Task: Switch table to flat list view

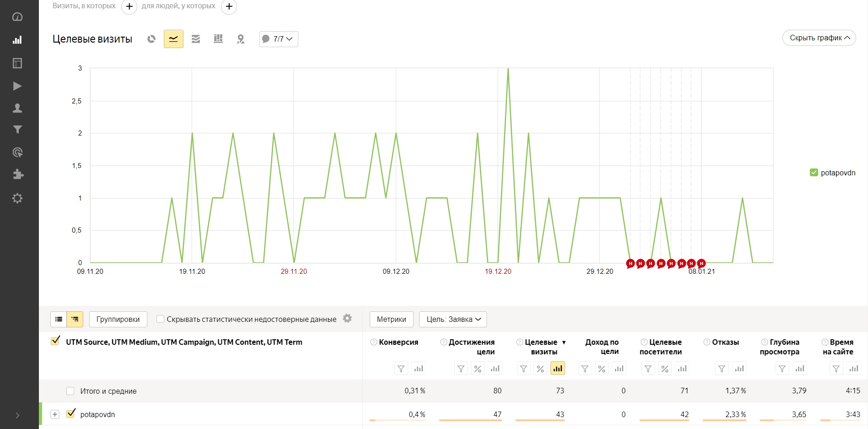Action: coord(59,319)
